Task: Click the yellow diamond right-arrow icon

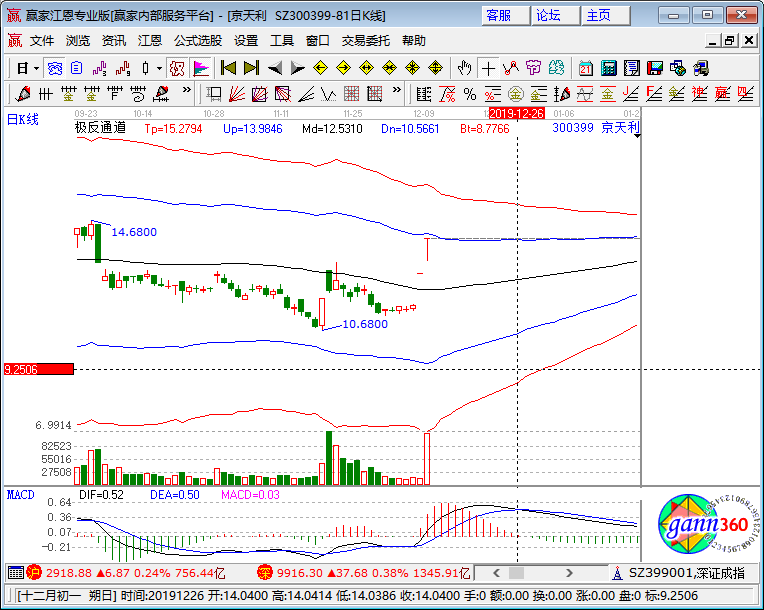Action: (x=344, y=68)
